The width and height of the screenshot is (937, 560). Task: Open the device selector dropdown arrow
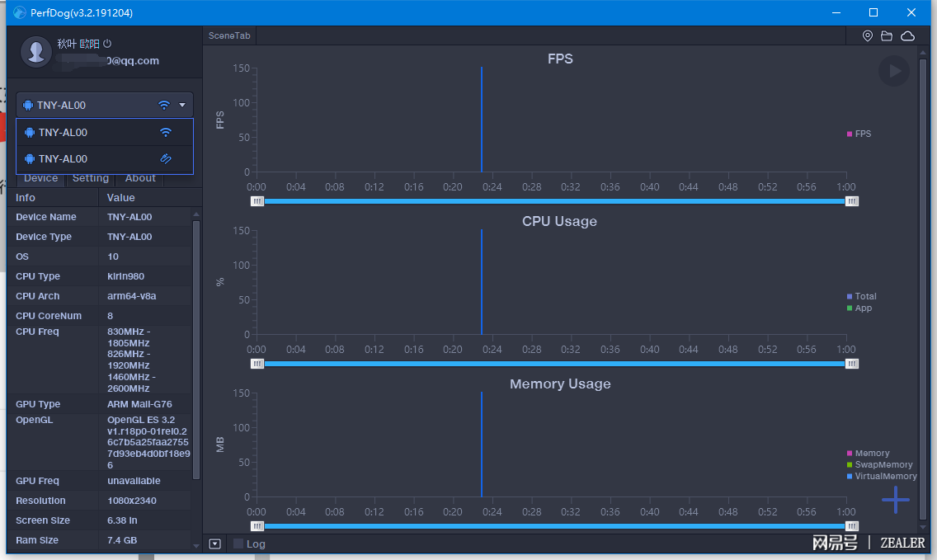point(182,106)
